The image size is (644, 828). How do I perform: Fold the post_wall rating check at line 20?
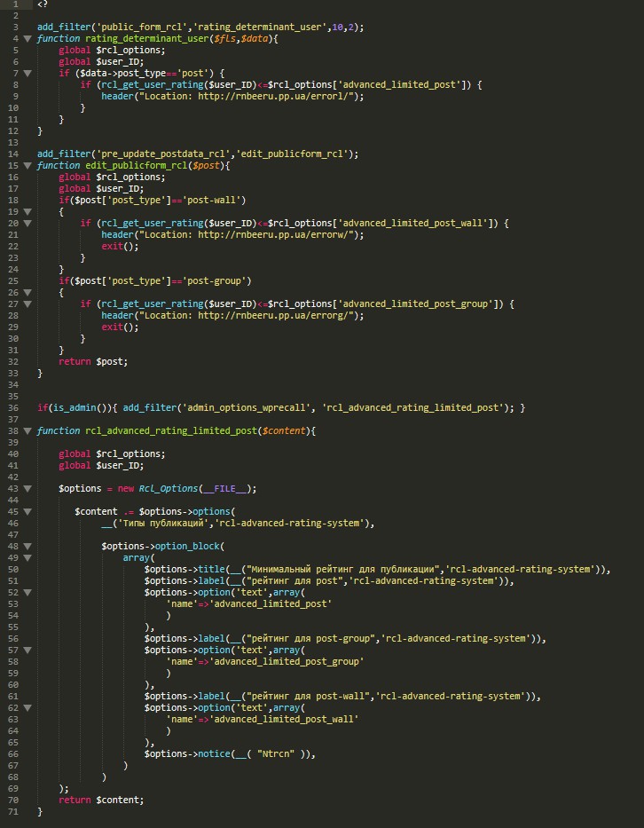click(x=27, y=224)
